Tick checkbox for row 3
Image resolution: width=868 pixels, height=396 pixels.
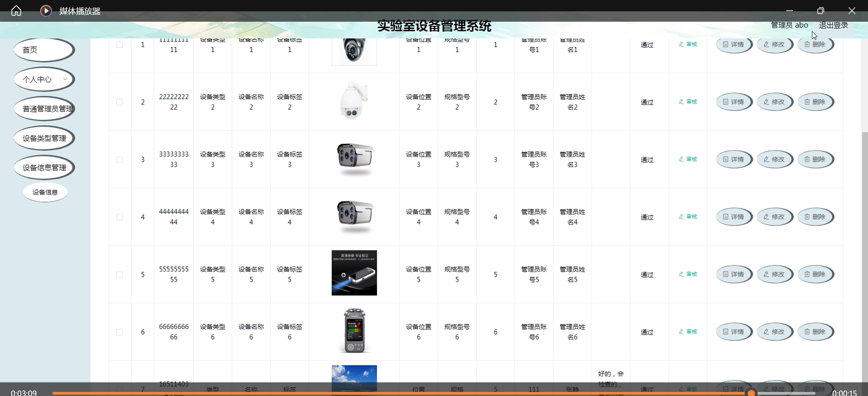[x=119, y=160]
